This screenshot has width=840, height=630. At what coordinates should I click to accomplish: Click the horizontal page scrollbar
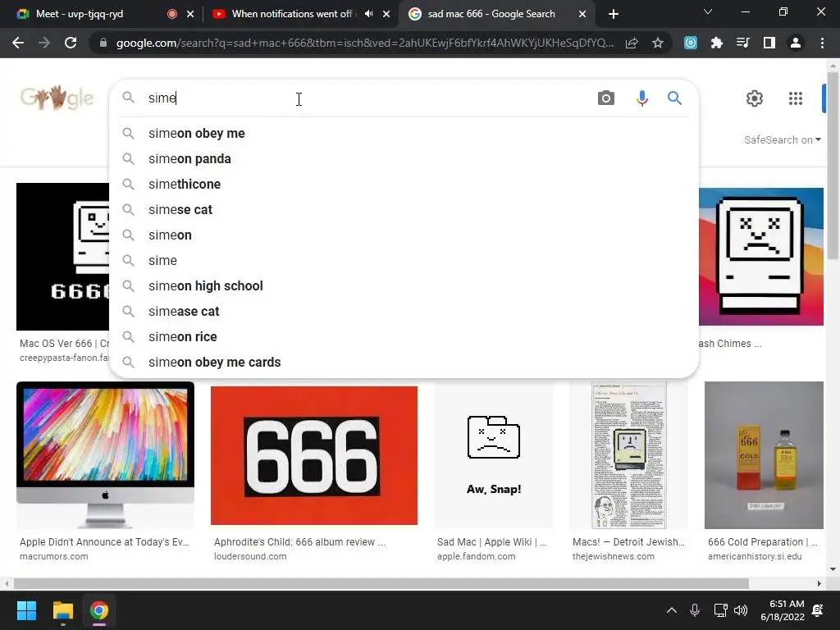click(x=381, y=583)
